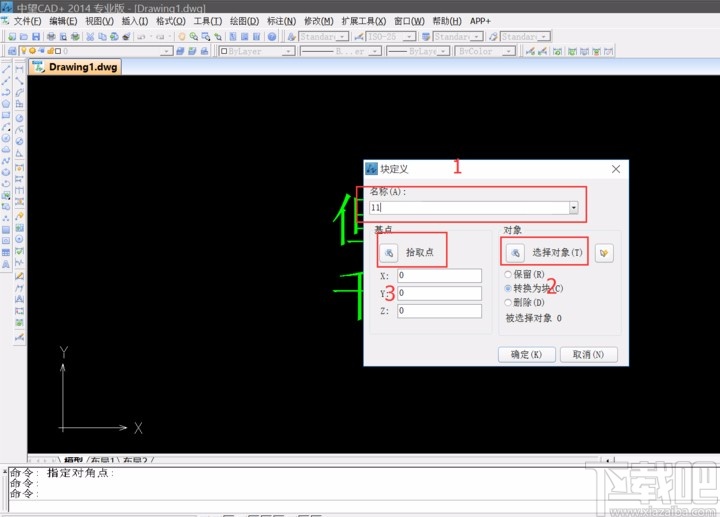Click the Save floppy disk icon
This screenshot has width=720, height=517.
click(x=36, y=37)
